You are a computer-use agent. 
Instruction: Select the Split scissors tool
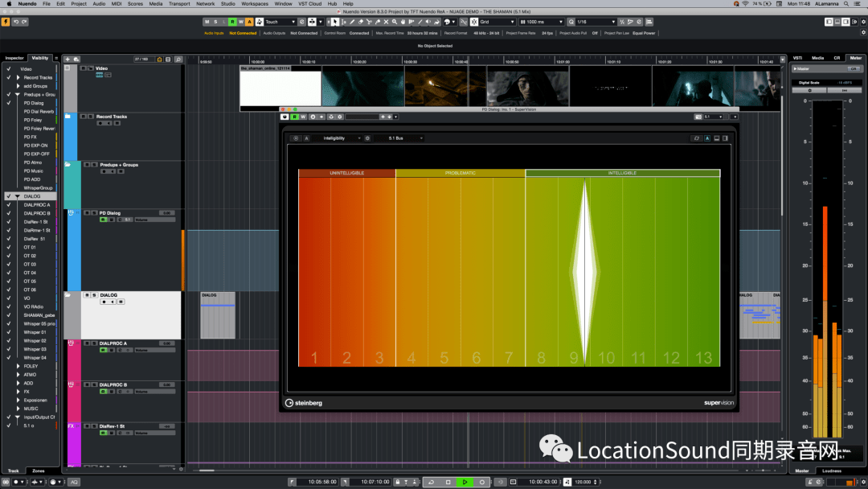(369, 23)
